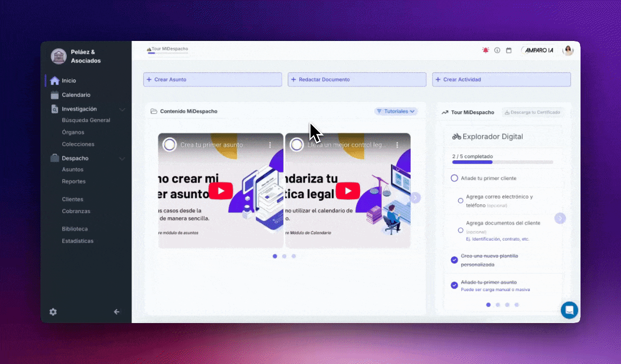This screenshot has width=621, height=364.
Task: Click the AMPARO IA assistant logo
Action: 539,50
